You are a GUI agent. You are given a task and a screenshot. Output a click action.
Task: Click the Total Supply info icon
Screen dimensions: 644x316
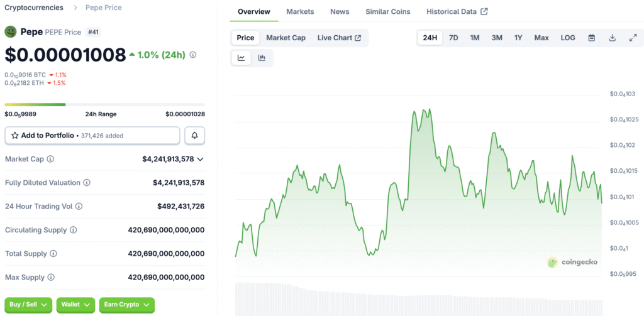53,254
